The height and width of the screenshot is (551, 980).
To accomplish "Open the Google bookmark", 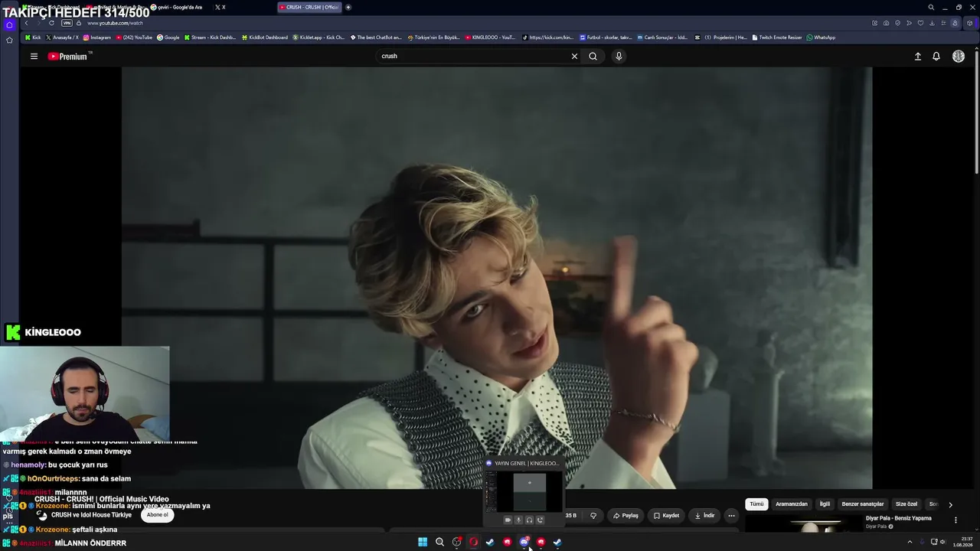I will 168,37.
